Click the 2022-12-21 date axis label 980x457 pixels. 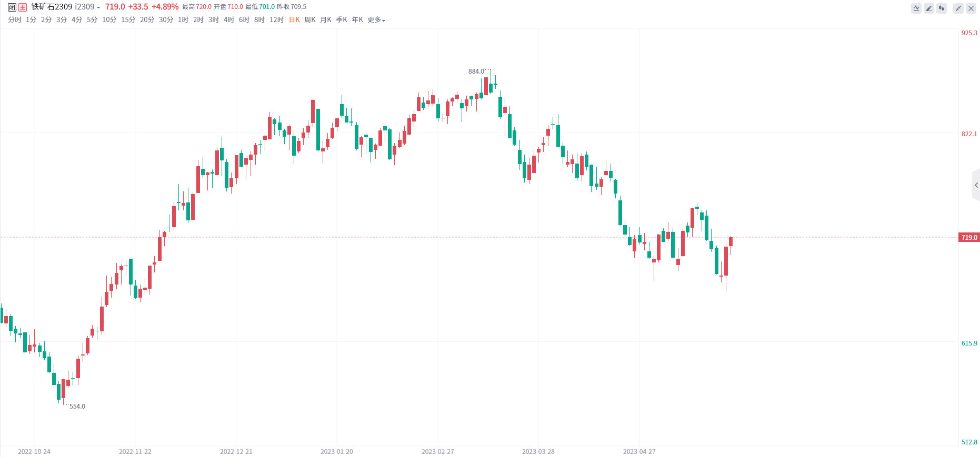coord(236,452)
